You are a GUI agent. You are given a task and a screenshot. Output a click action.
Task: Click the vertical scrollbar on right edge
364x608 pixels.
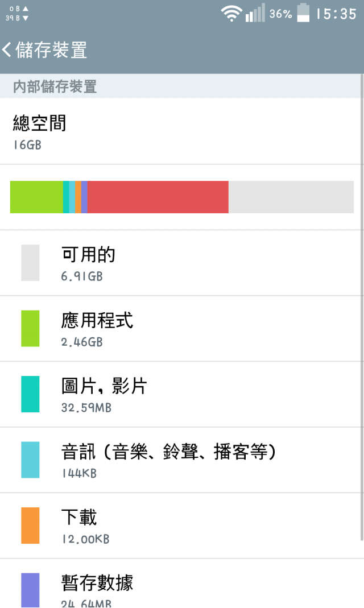[x=362, y=307]
